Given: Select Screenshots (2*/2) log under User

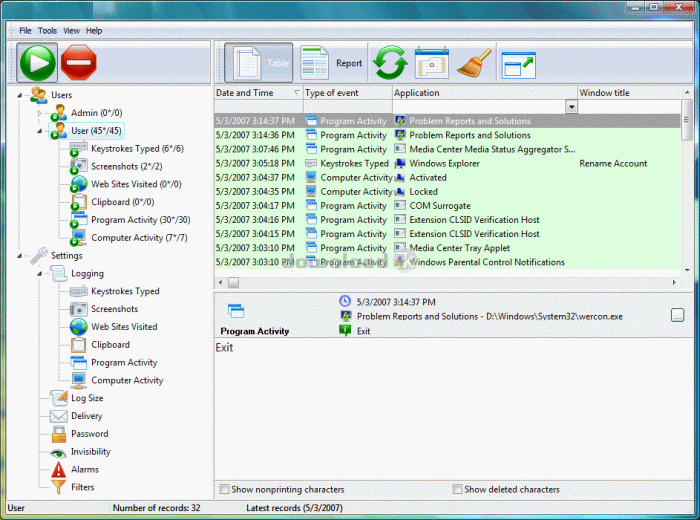Looking at the screenshot, I should 126,166.
